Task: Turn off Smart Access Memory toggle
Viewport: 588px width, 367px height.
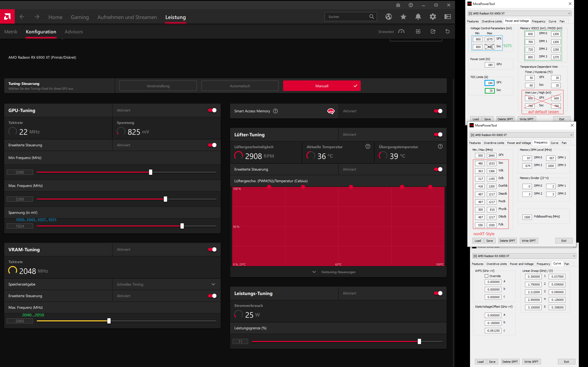Action: click(438, 111)
